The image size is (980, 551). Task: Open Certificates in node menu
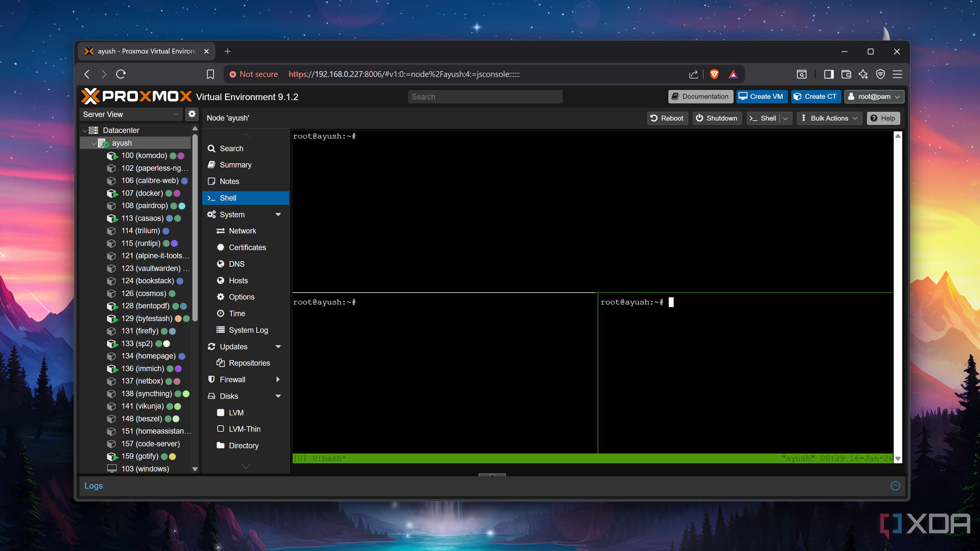click(x=246, y=247)
